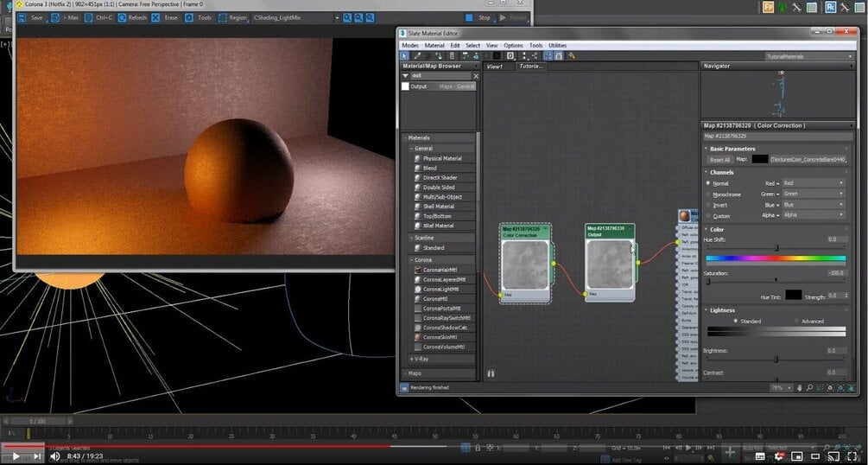The image size is (868, 465).
Task: Click the Reset All button
Action: pyautogui.click(x=719, y=159)
